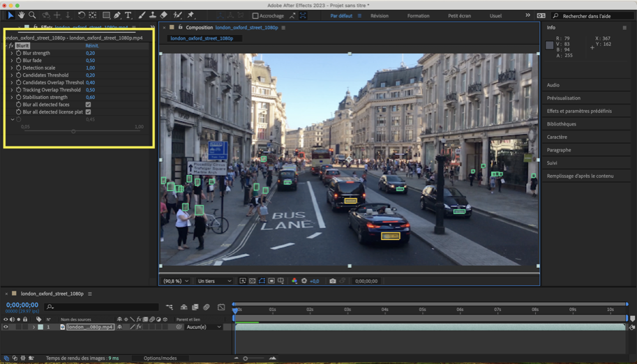Switch to the Révision workspace
This screenshot has width=637, height=364.
tap(380, 16)
